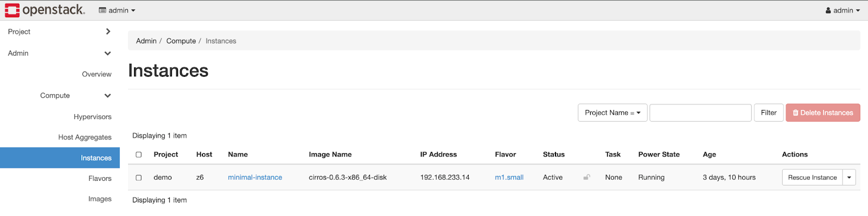Open the Project Name filter dropdown

coord(612,113)
